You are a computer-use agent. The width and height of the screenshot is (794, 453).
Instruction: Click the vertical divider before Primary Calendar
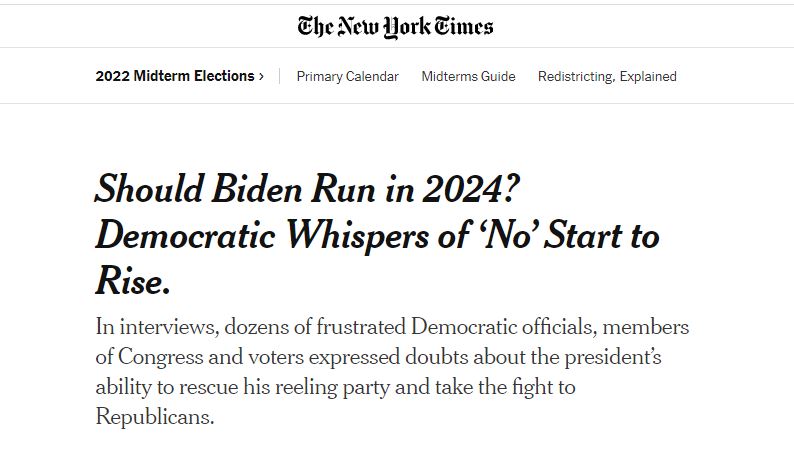coord(280,76)
